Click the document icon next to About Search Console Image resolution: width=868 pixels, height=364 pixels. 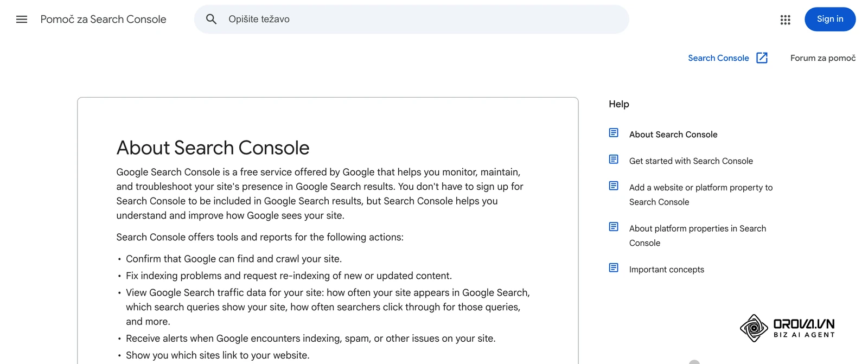click(x=614, y=133)
